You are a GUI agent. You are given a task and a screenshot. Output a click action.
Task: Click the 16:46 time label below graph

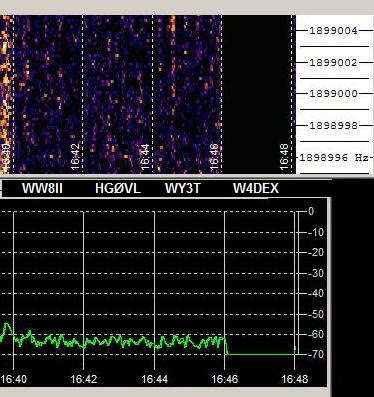pyautogui.click(x=225, y=379)
